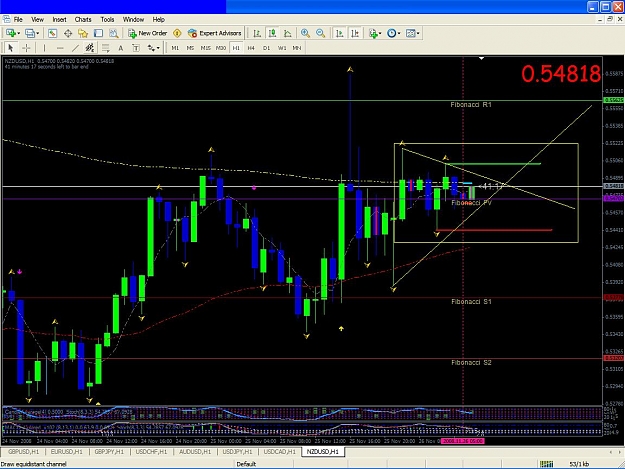Switch to the W1 timeframe
The height and width of the screenshot is (469, 625).
point(282,48)
